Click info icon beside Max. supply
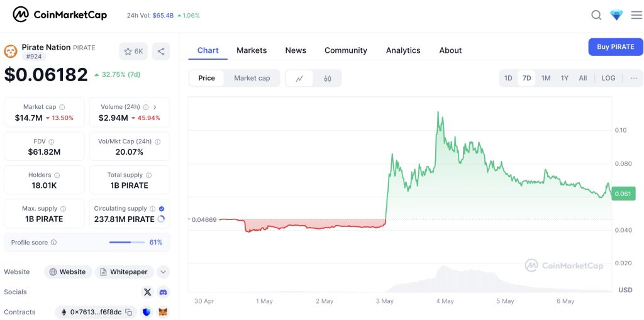This screenshot has height=320, width=644. [x=64, y=209]
